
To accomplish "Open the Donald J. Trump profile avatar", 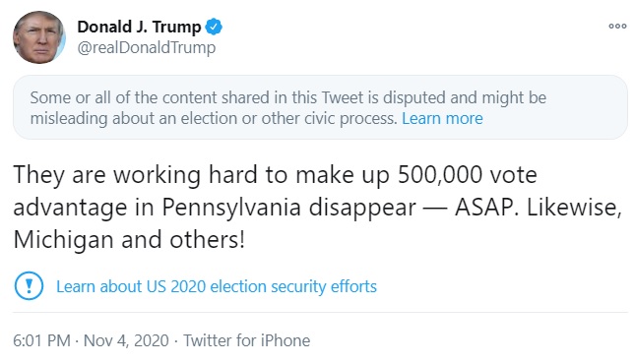I will [38, 37].
